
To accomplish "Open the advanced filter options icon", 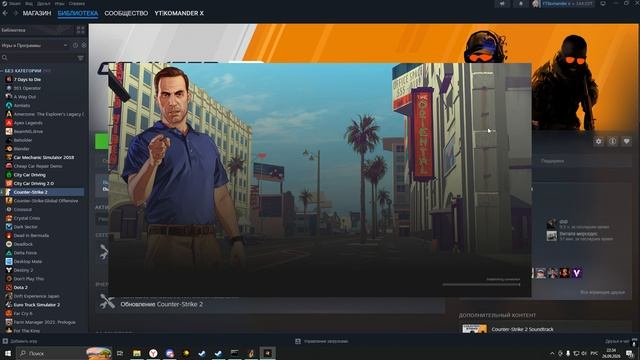I will pos(80,58).
